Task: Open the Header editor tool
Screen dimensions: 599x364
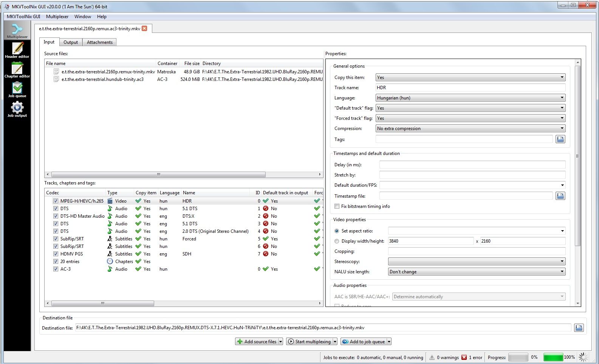Action: [17, 50]
